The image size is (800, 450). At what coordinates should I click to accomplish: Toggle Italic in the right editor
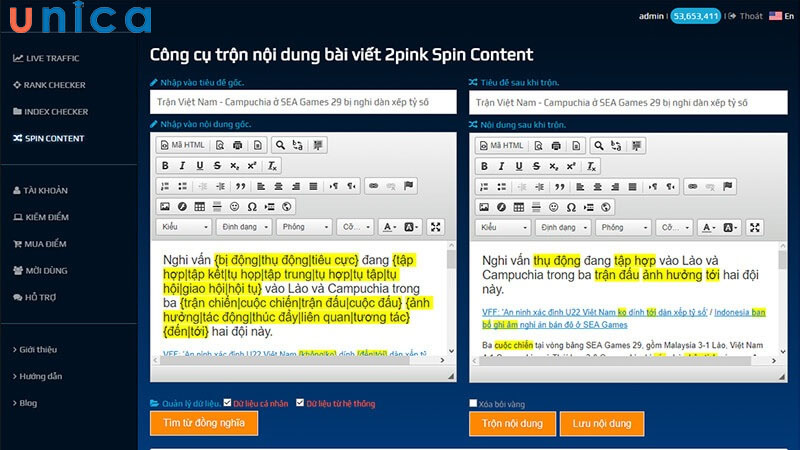click(x=502, y=166)
